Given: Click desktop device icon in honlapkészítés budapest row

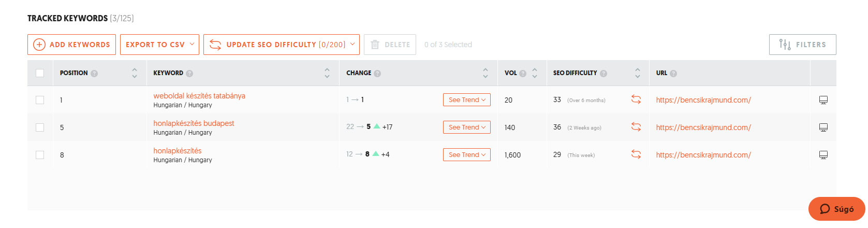Looking at the screenshot, I should click(x=823, y=127).
